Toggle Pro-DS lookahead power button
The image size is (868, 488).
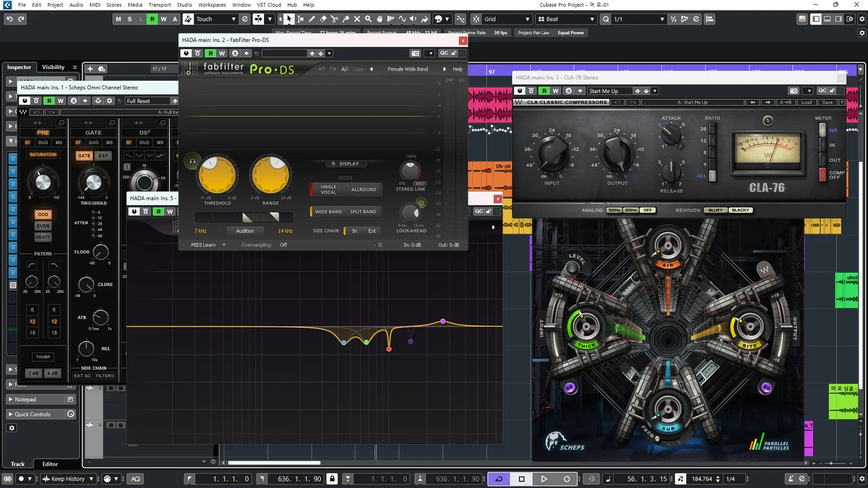coord(421,203)
